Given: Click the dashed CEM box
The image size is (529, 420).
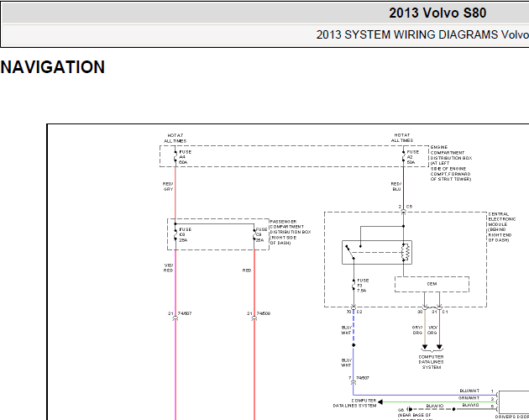Looking at the screenshot, I should click(432, 284).
